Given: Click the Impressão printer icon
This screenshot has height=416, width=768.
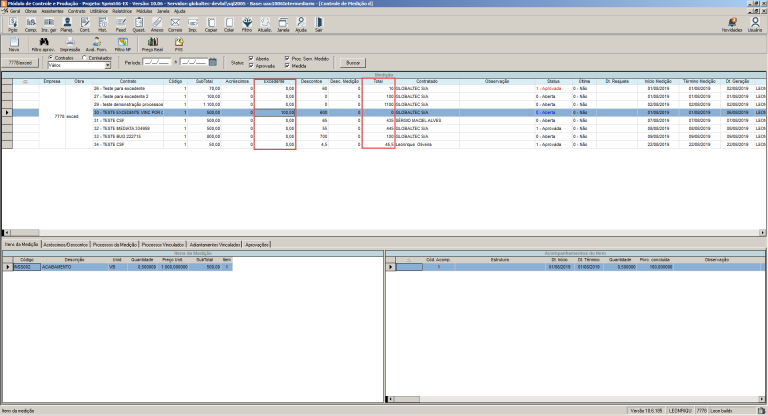Looking at the screenshot, I should point(70,43).
